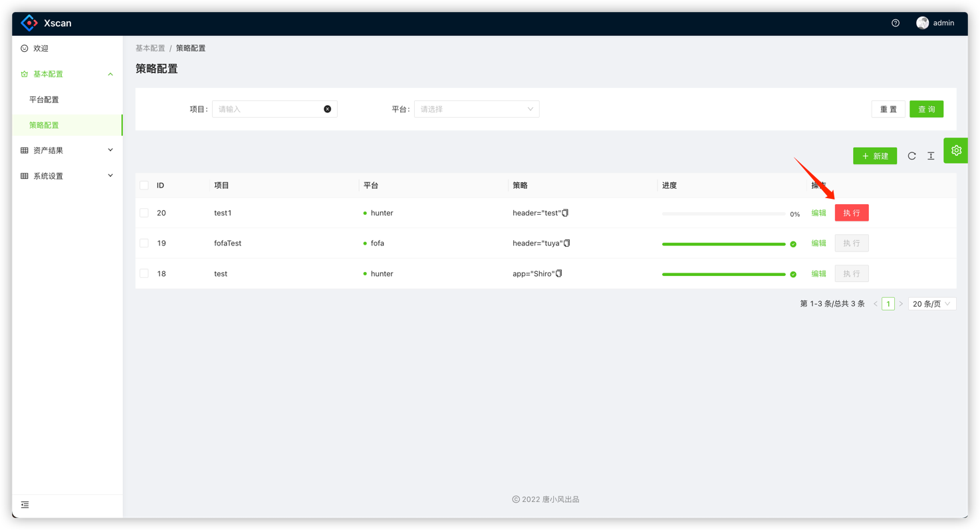Check the checkbox for the row with ID 19
The height and width of the screenshot is (530, 980).
[x=144, y=243]
